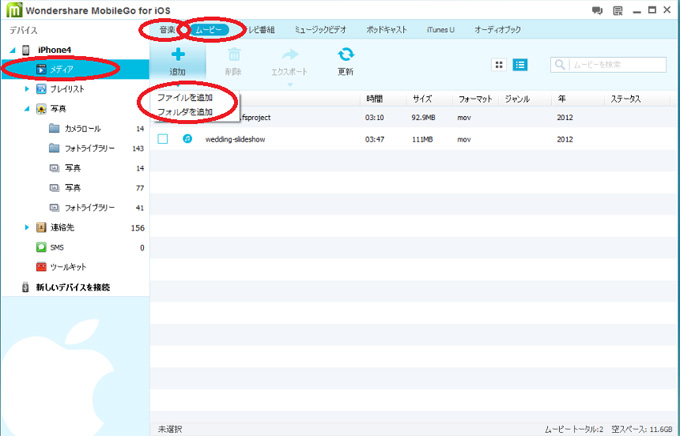The image size is (680, 436).
Task: Sort by Format (フォーマット) column header
Action: coord(475,99)
